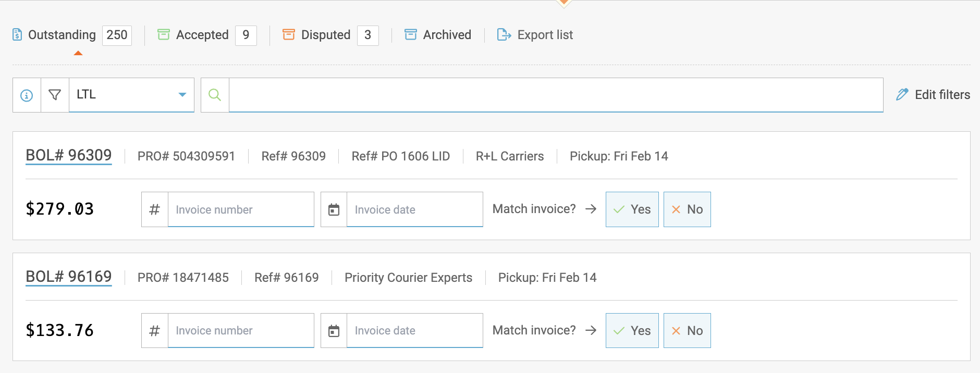The width and height of the screenshot is (980, 373).
Task: Click the calendar dropdown for BOL# 96169
Action: pos(334,330)
